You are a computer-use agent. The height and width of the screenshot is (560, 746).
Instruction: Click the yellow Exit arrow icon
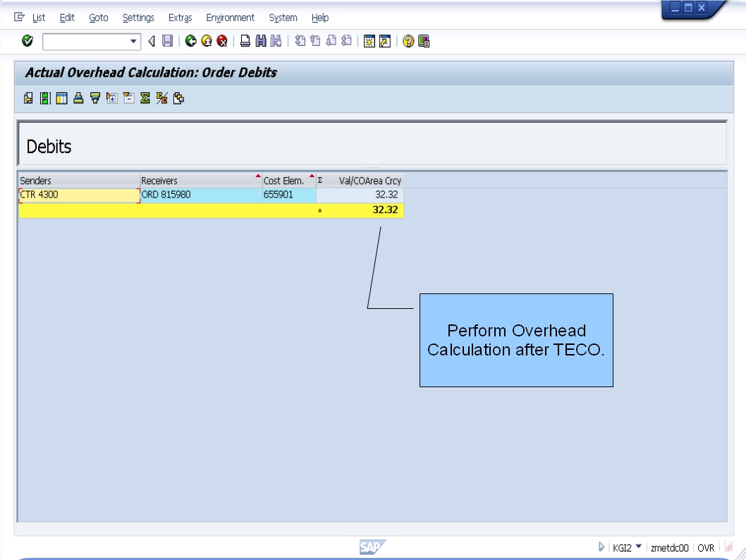207,42
